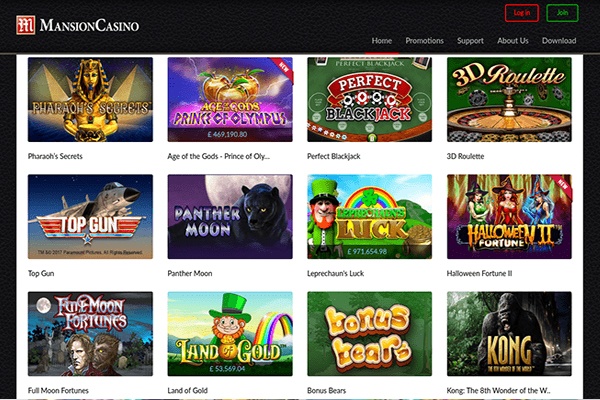Open the Download page link
600x400 pixels.
(x=559, y=41)
